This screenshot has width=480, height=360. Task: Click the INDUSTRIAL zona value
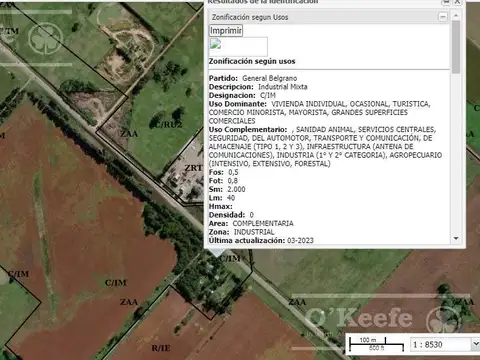pyautogui.click(x=254, y=232)
